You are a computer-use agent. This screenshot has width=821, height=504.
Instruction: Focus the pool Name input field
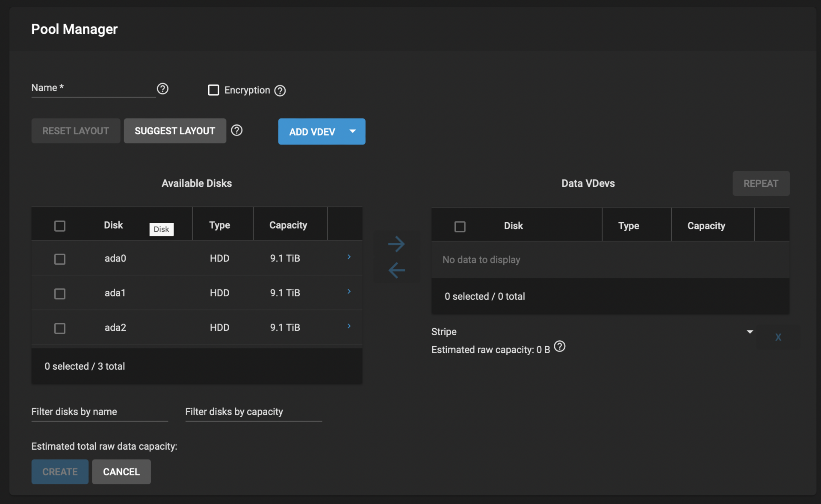[x=94, y=88]
